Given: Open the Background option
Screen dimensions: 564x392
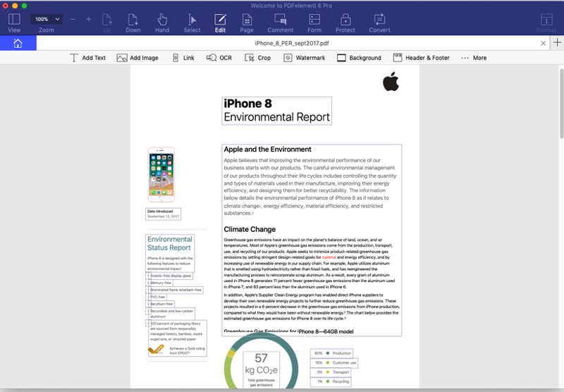Looking at the screenshot, I should [x=359, y=58].
